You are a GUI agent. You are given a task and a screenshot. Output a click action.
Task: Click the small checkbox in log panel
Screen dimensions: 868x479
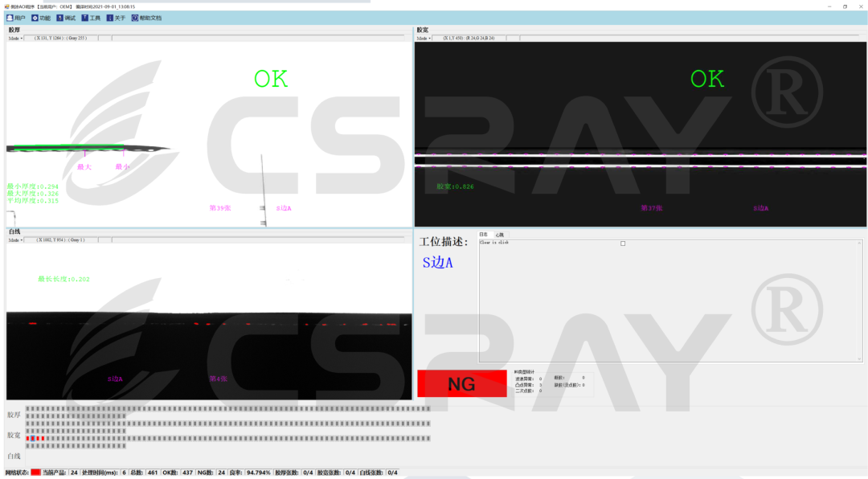coord(623,244)
